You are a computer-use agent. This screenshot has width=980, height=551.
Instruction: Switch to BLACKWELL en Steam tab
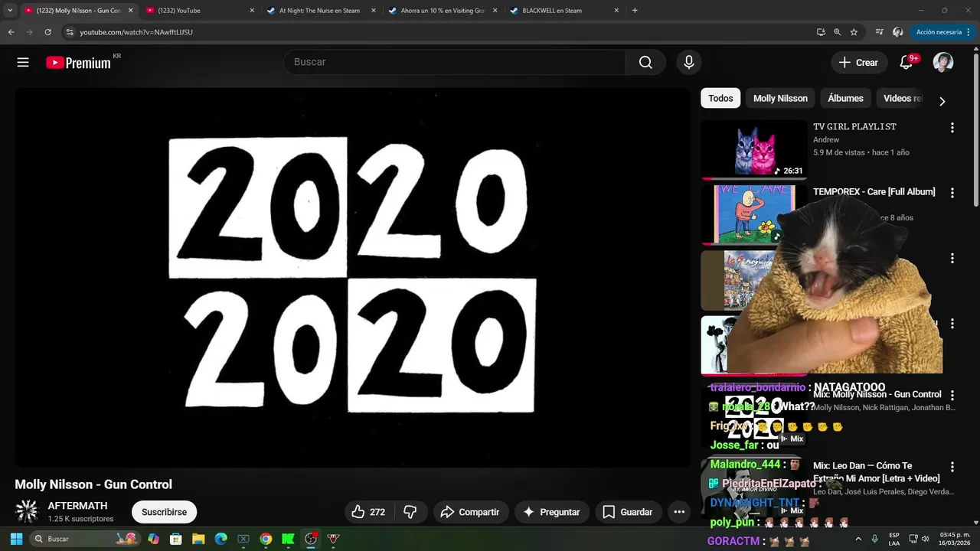[563, 11]
